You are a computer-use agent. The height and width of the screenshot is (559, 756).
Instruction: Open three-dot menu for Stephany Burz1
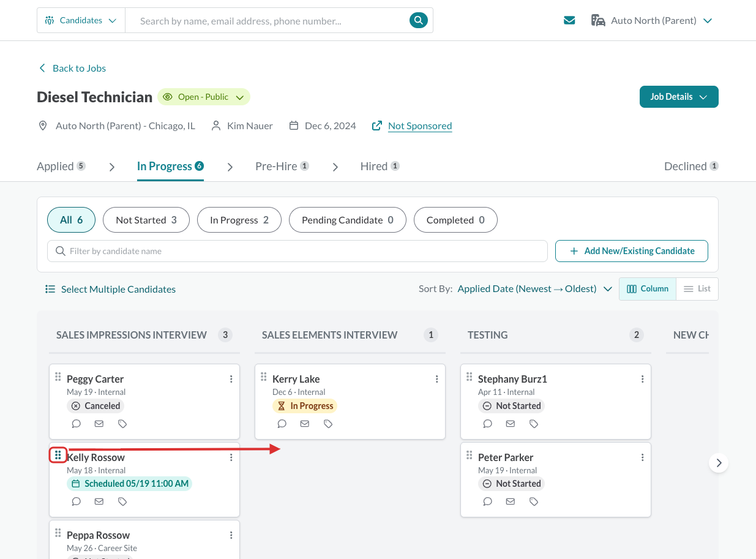click(x=643, y=379)
